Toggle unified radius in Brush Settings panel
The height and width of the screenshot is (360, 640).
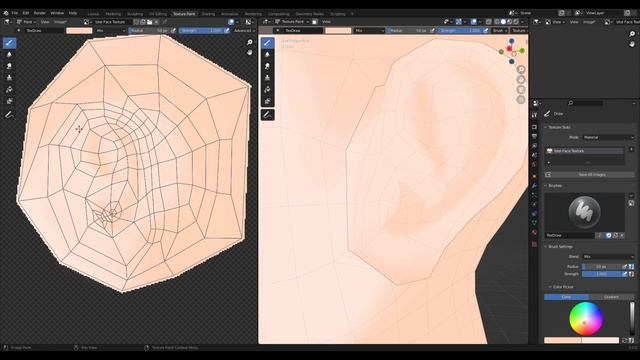click(631, 267)
